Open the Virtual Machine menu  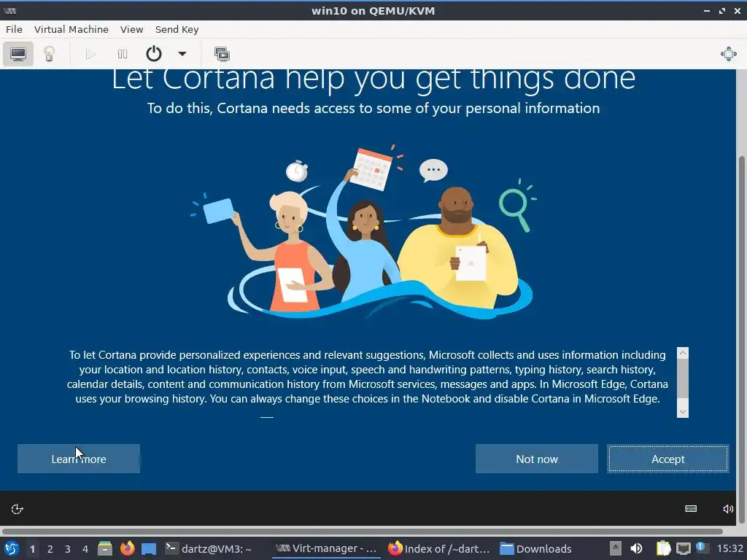(x=71, y=29)
